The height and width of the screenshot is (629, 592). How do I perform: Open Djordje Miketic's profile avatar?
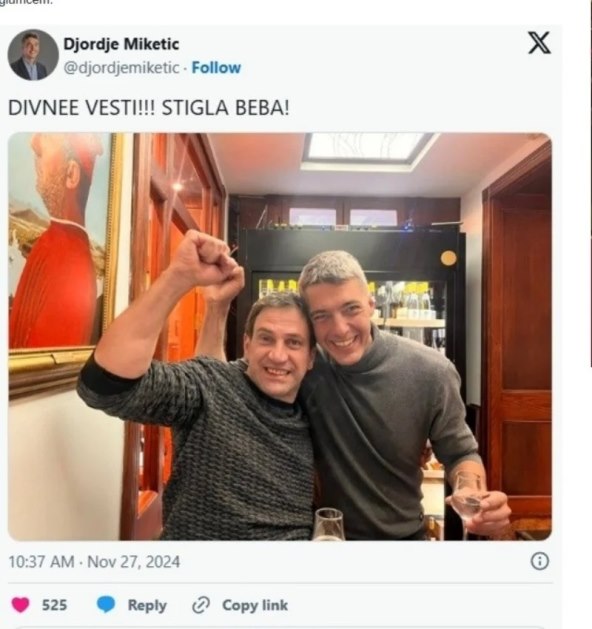(x=33, y=55)
